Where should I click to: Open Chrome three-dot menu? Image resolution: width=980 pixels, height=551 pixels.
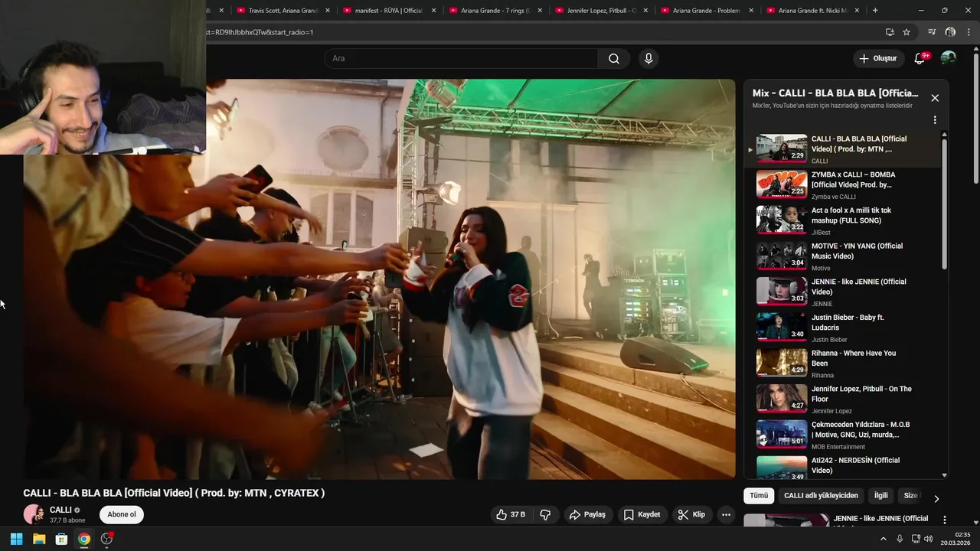(x=969, y=32)
